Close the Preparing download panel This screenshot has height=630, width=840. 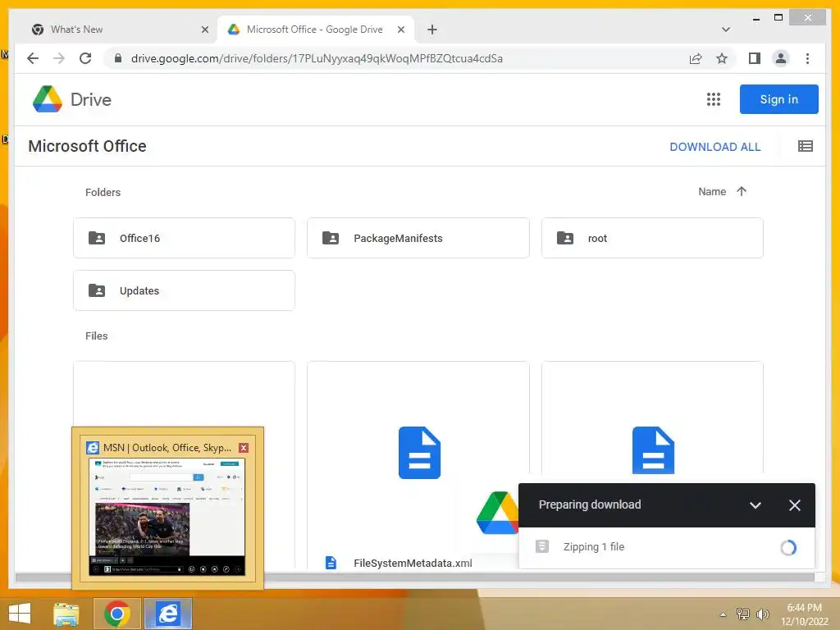[794, 505]
